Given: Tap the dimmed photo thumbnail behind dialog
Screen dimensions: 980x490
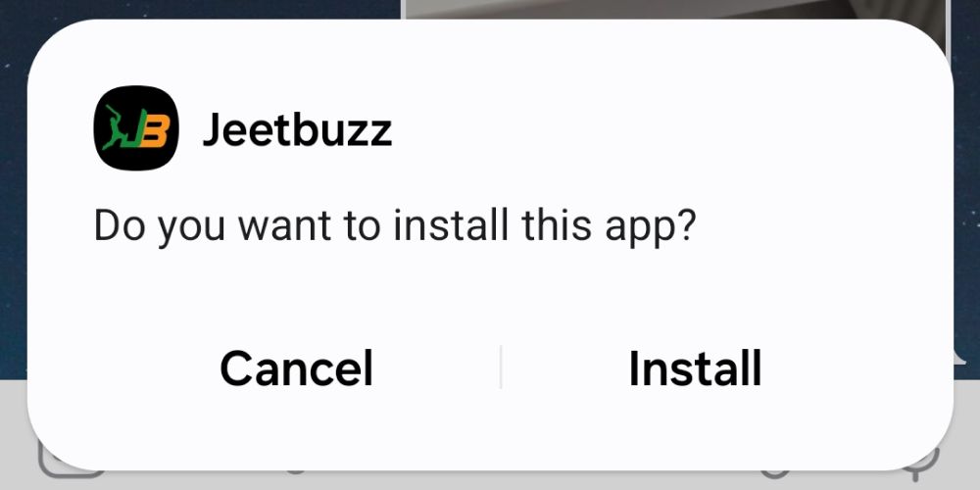Looking at the screenshot, I should click(x=675, y=10).
